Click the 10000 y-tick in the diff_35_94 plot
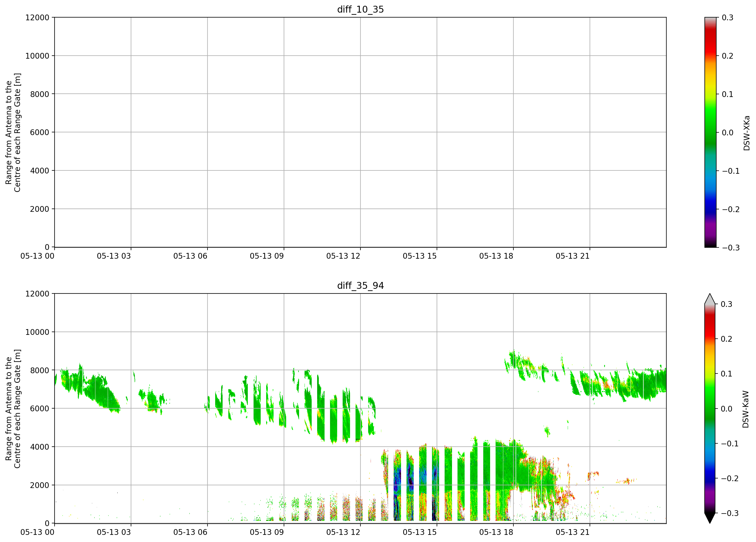756x542 pixels. [x=37, y=332]
